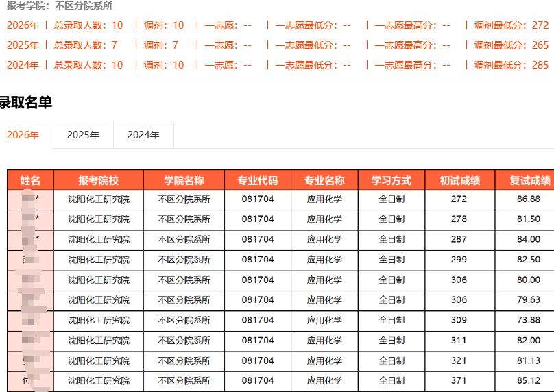Open the 2025年 admission list tab
The image size is (554, 392).
(84, 135)
